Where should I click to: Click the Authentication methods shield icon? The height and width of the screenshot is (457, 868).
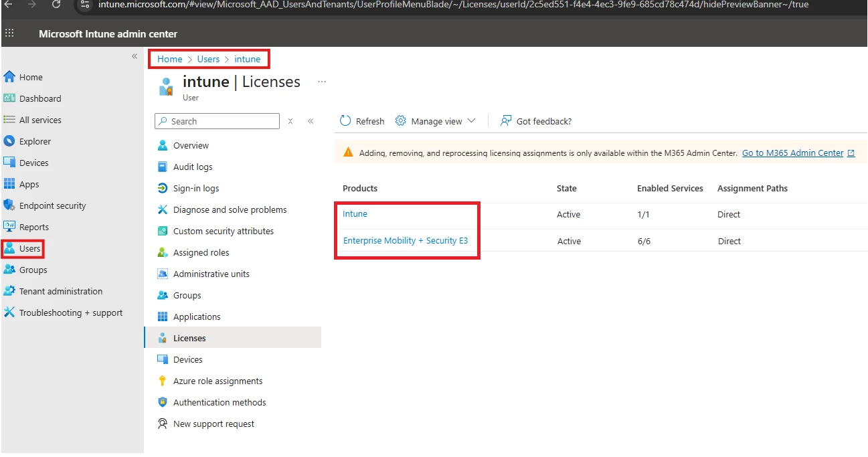coord(163,402)
